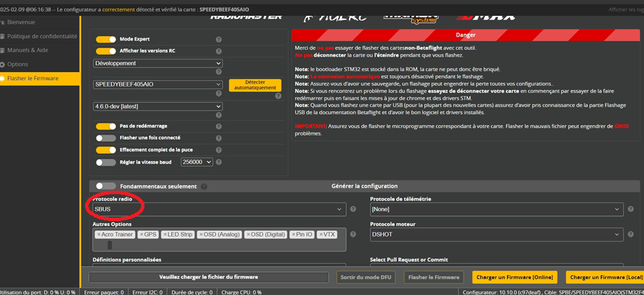This screenshot has width=644, height=295.
Task: Click Charger un Firmware [Online]
Action: [x=514, y=277]
